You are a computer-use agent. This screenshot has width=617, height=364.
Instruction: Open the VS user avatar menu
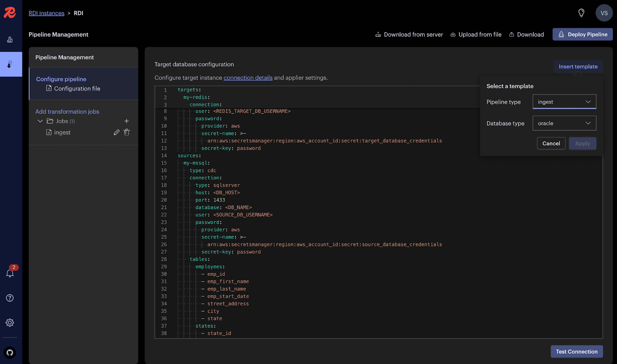604,13
